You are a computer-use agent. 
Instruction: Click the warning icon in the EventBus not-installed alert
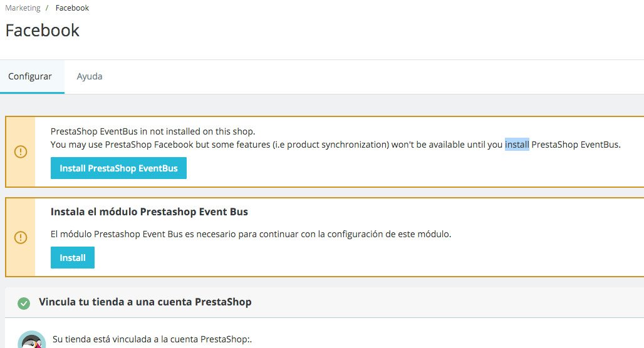pos(21,152)
